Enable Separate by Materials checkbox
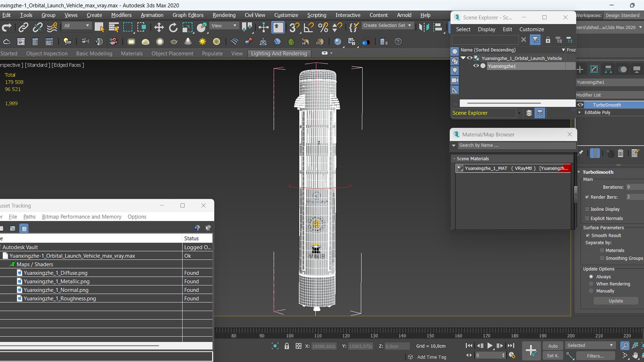 [602, 250]
